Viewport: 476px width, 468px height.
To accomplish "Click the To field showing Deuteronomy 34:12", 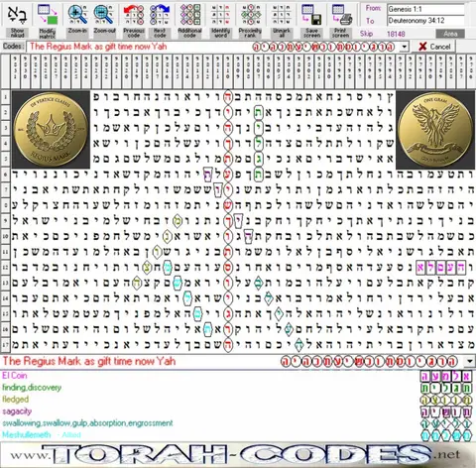I will coord(425,21).
